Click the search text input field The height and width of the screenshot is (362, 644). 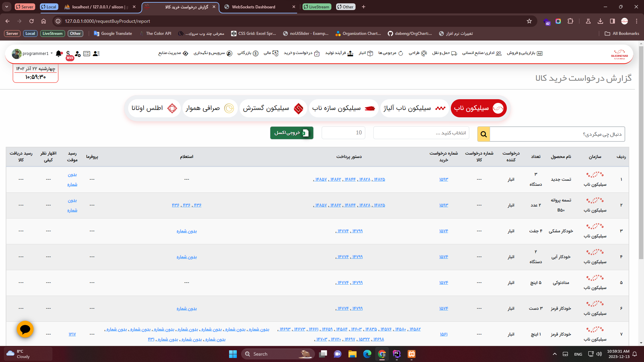pyautogui.click(x=557, y=134)
